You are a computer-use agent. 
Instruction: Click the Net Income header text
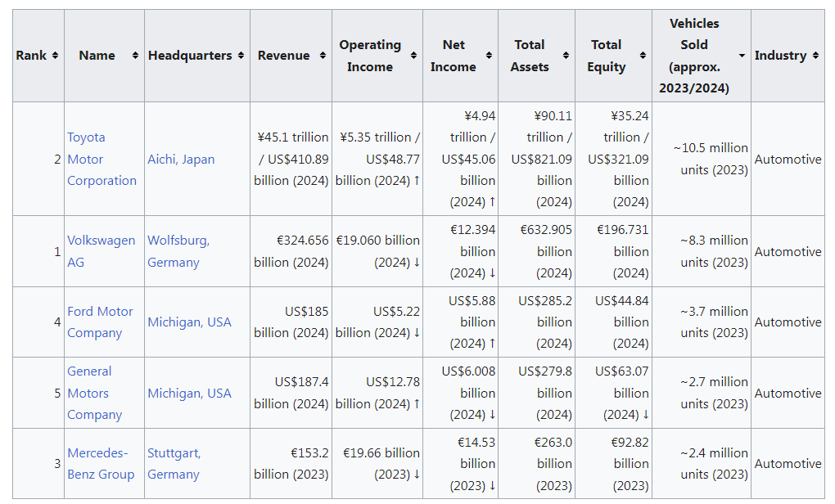click(454, 56)
